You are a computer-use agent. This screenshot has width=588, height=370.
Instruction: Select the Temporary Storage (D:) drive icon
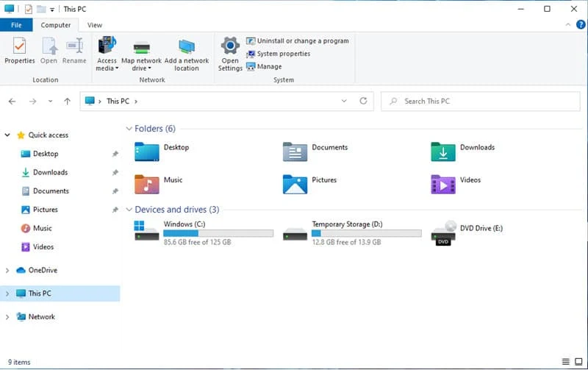pyautogui.click(x=295, y=233)
